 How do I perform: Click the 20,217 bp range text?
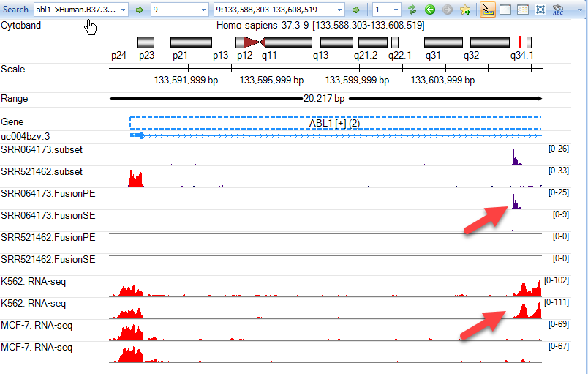[x=324, y=99]
